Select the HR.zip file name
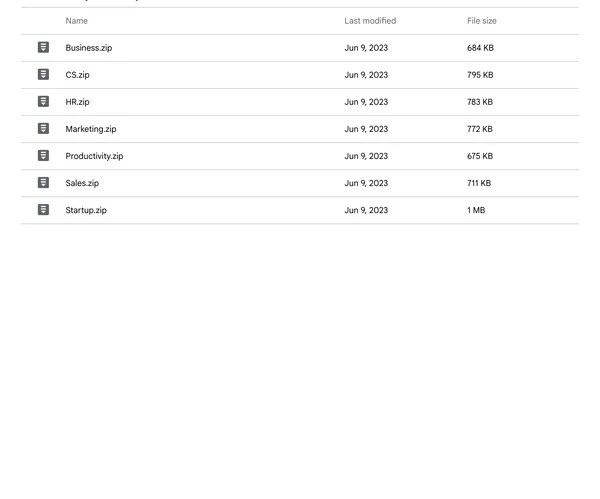 coord(77,102)
